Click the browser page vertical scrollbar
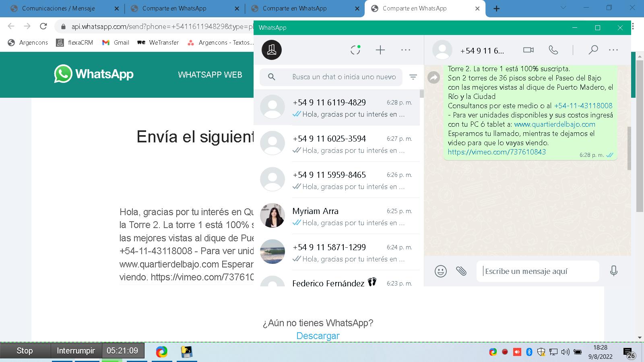The width and height of the screenshot is (644, 362). 640,137
